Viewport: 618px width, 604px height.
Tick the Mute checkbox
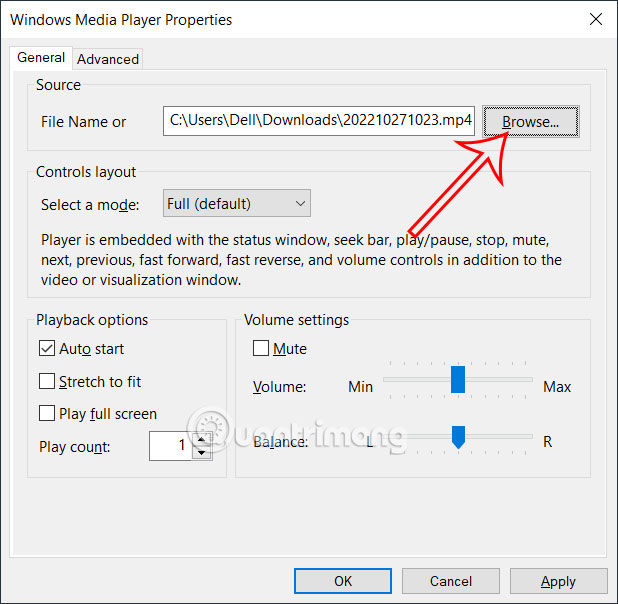coord(261,349)
